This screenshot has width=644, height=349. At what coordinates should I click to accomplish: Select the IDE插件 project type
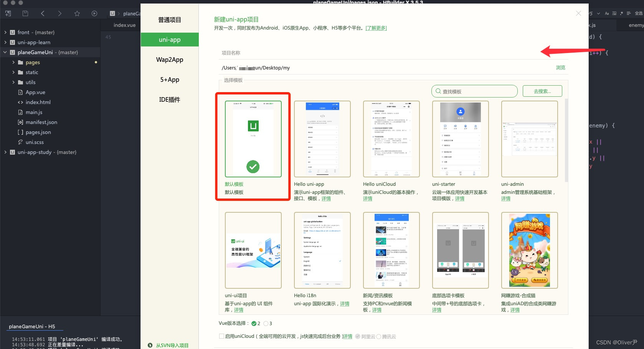click(170, 99)
